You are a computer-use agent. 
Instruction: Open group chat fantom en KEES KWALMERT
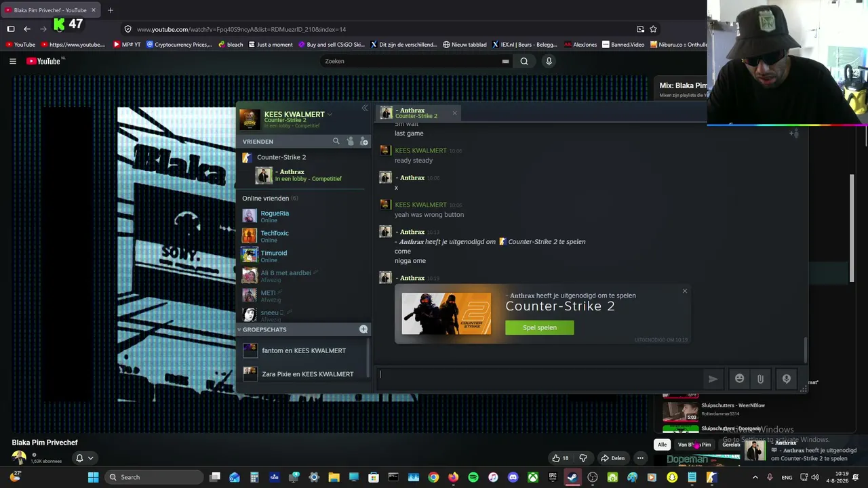pos(304,350)
